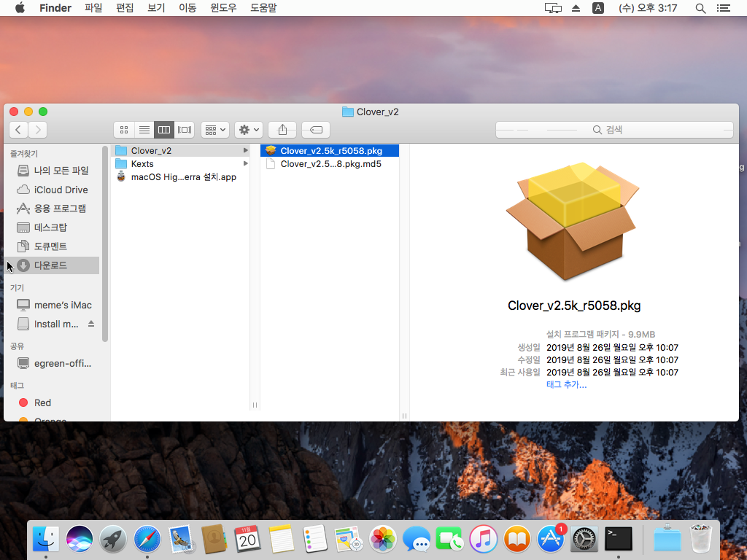
Task: Open the gear action menu
Action: pos(249,130)
